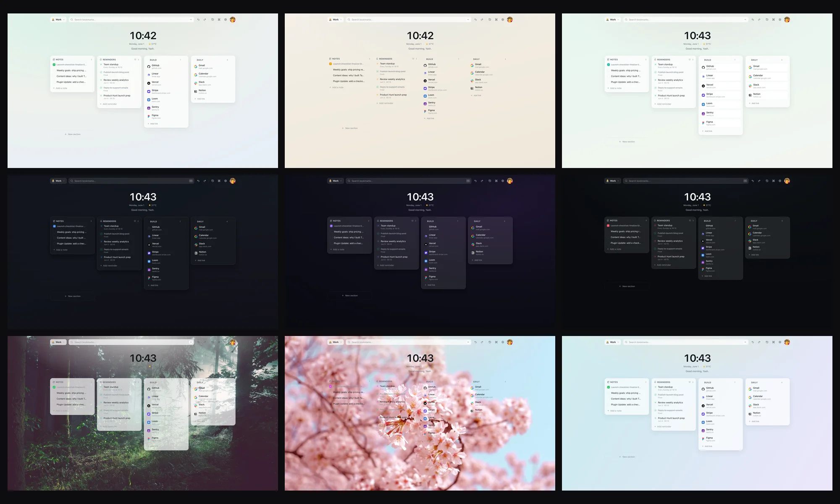The width and height of the screenshot is (840, 504).
Task: Uncheck red launch checklist checkbox in dark screenshot
Action: (608, 226)
